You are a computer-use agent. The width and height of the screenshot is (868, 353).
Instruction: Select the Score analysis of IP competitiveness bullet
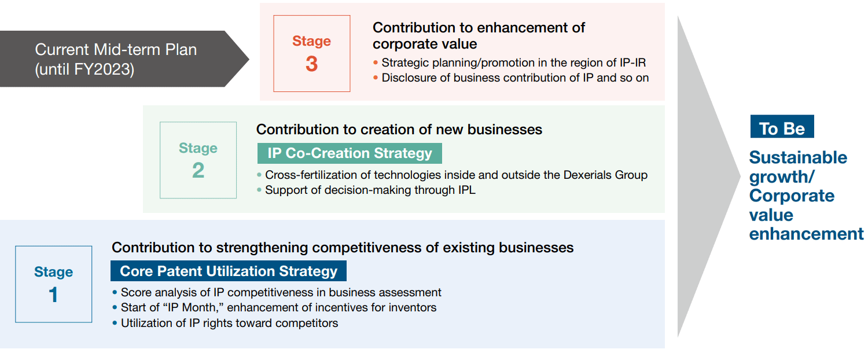[x=277, y=292]
